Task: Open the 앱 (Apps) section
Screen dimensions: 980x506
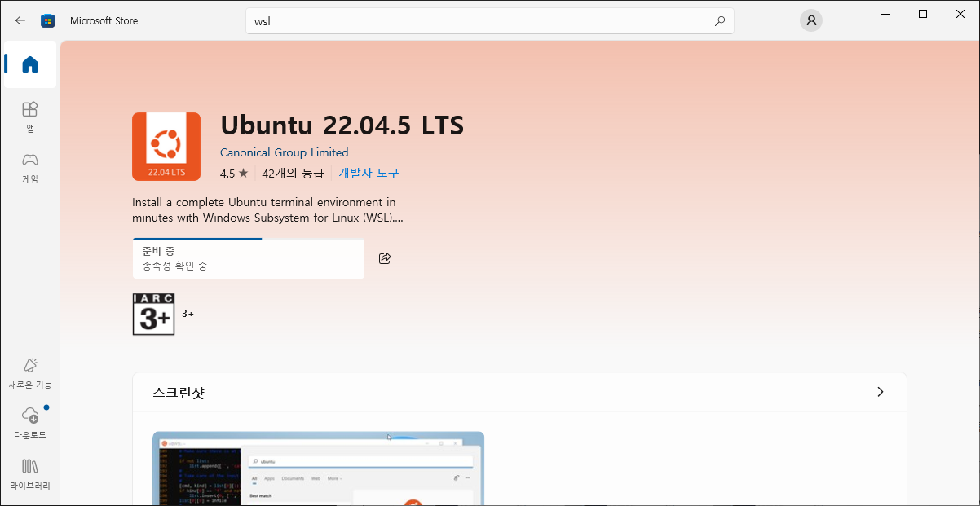Action: 30,117
